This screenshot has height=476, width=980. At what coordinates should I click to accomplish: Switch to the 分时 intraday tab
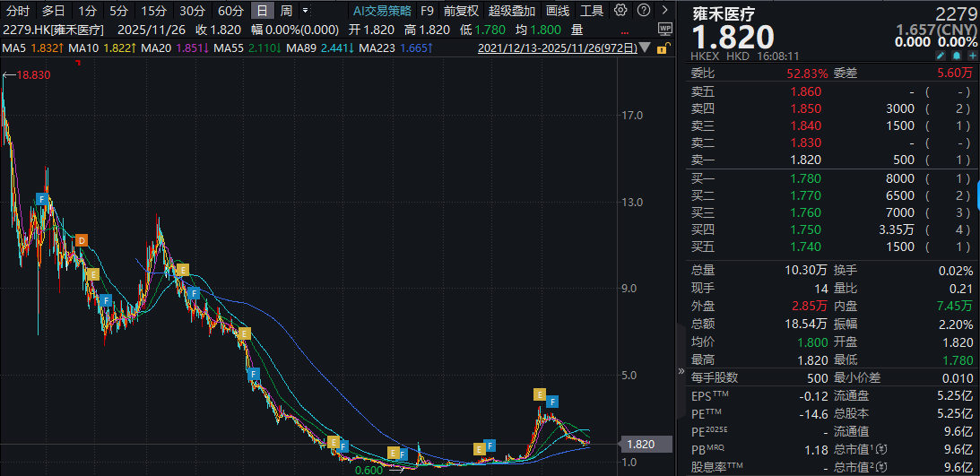[x=18, y=11]
